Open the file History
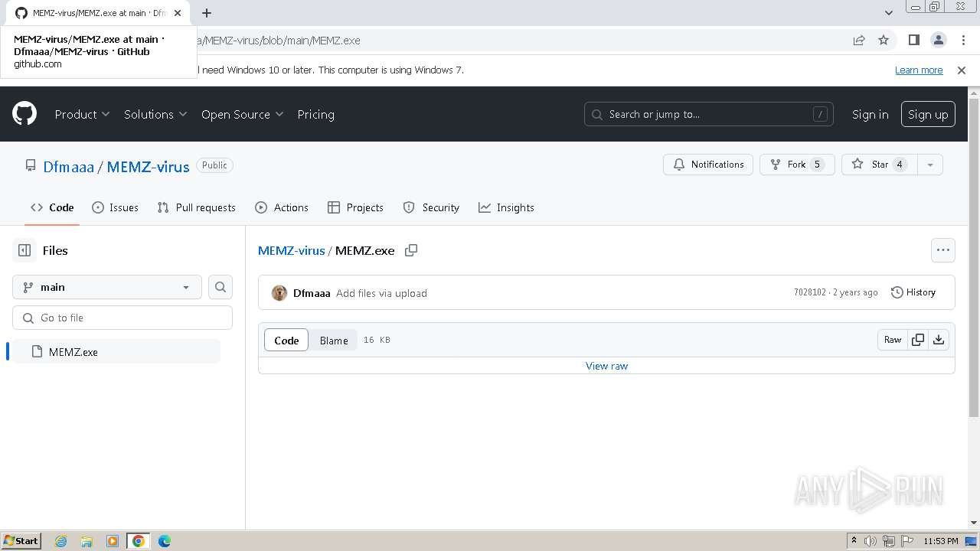 point(913,292)
